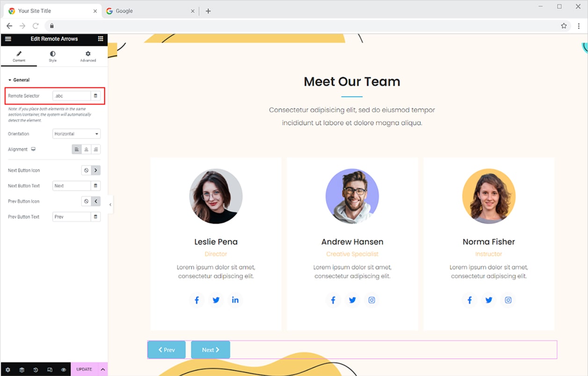
Task: Open the Navigator layers icon
Action: [x=22, y=369]
